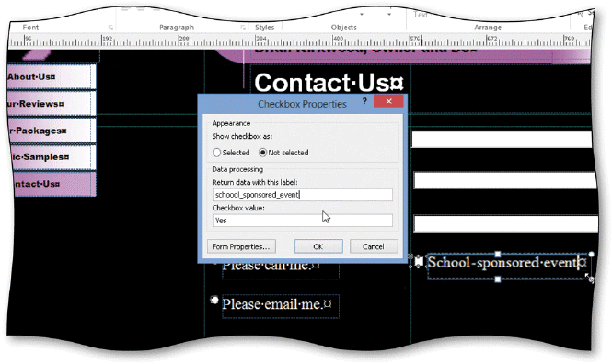Viewport: 612px width, 364px height.
Task: Toggle the School-sponsored event checkbox
Action: tap(419, 262)
